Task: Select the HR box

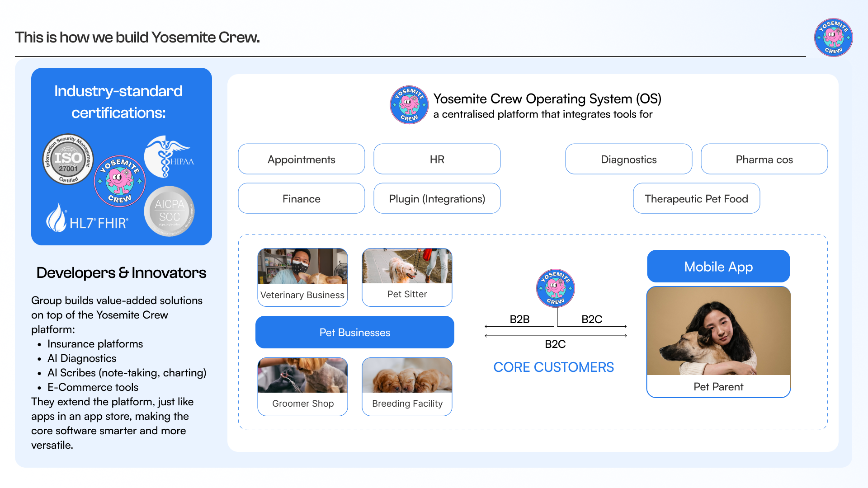Action: click(x=437, y=159)
